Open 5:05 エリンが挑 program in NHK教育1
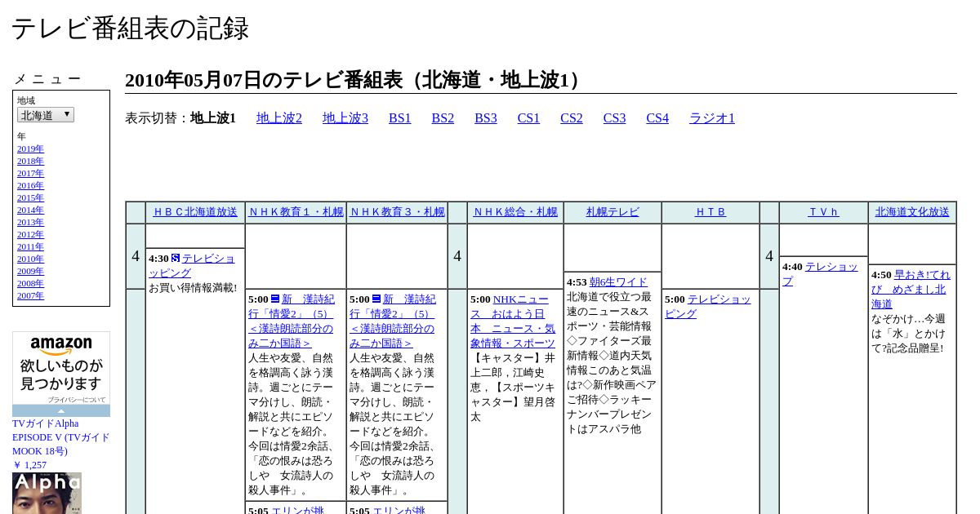Image resolution: width=980 pixels, height=514 pixels. click(x=297, y=511)
